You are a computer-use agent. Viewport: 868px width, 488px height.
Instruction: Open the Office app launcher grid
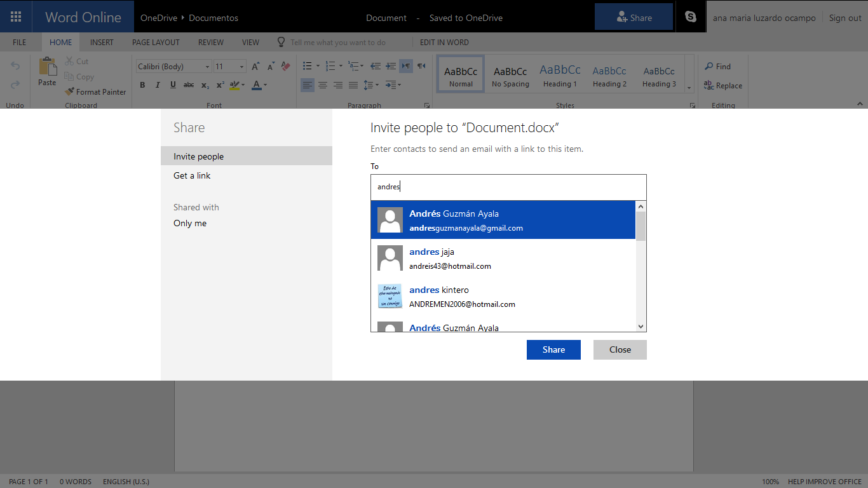tap(17, 17)
